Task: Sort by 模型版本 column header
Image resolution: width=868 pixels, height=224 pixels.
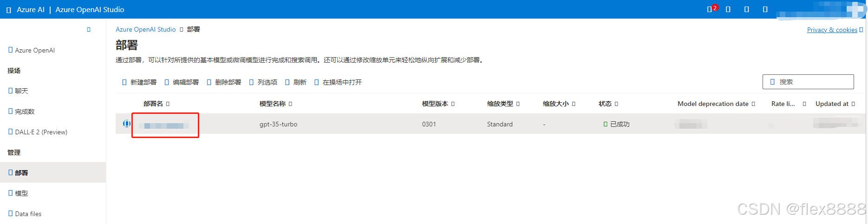Action: pos(438,104)
